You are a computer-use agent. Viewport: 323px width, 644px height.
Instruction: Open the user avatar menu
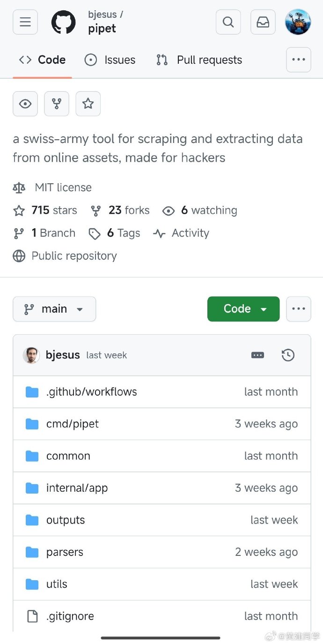pyautogui.click(x=298, y=22)
